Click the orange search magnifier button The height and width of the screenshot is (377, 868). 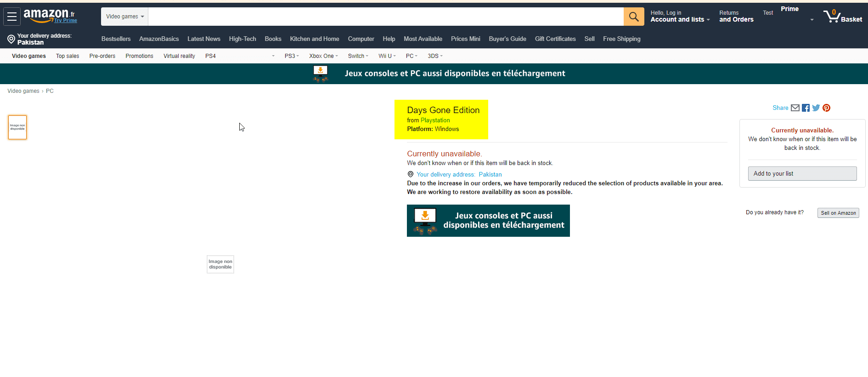tap(633, 17)
